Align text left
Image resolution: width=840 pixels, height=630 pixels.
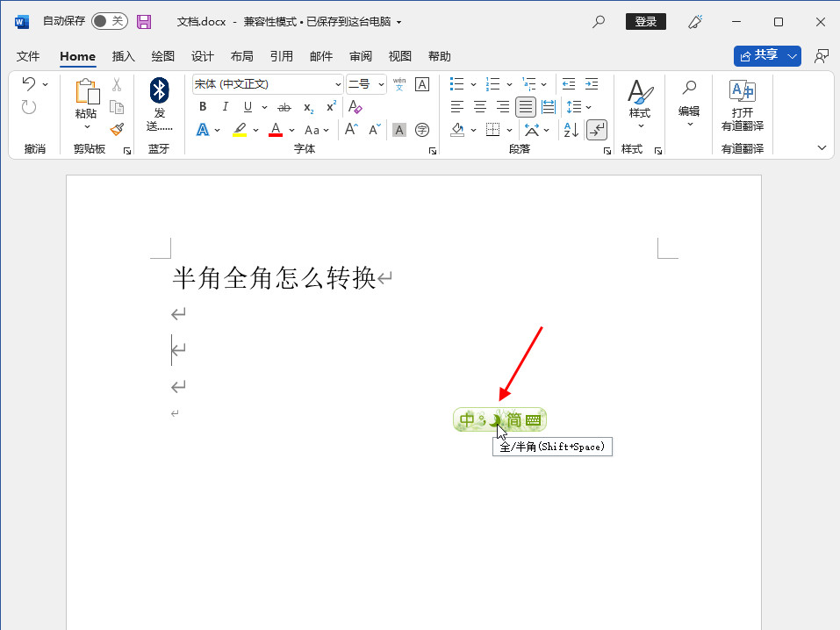[457, 107]
